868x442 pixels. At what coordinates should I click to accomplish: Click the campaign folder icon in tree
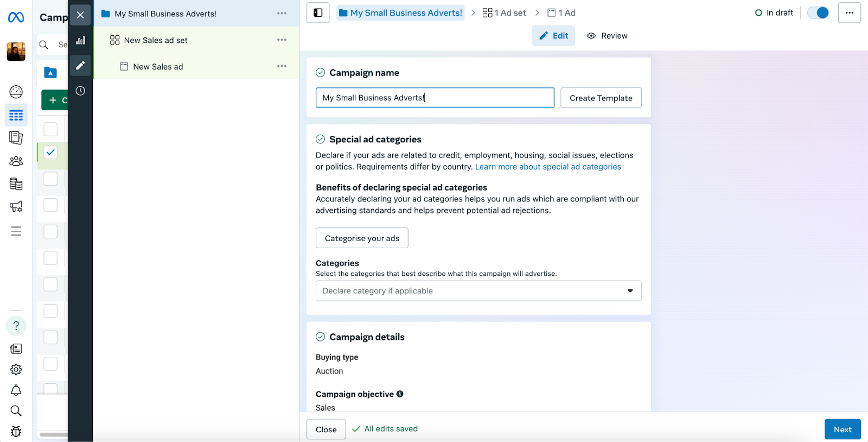(x=106, y=14)
